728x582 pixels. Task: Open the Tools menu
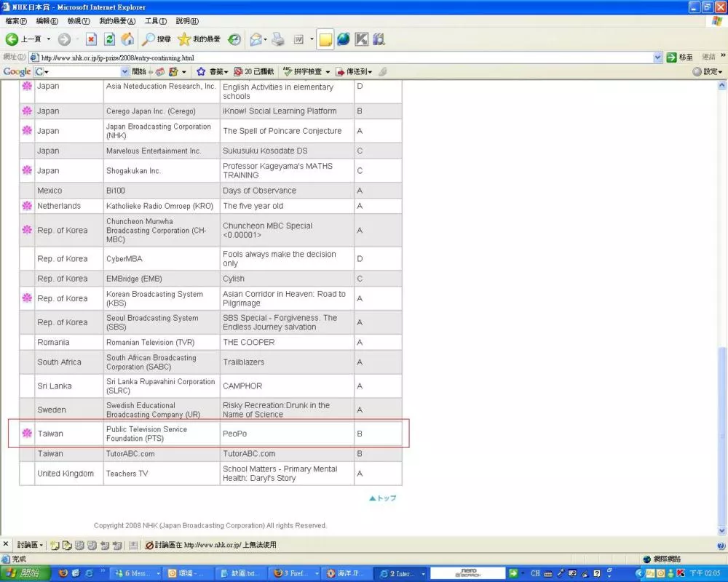[156, 21]
